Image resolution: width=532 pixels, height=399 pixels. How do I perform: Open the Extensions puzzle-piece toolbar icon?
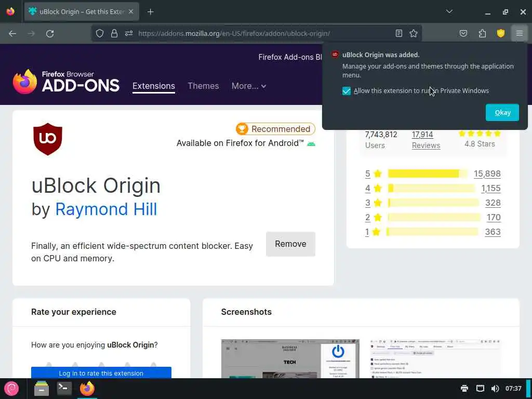tap(482, 33)
